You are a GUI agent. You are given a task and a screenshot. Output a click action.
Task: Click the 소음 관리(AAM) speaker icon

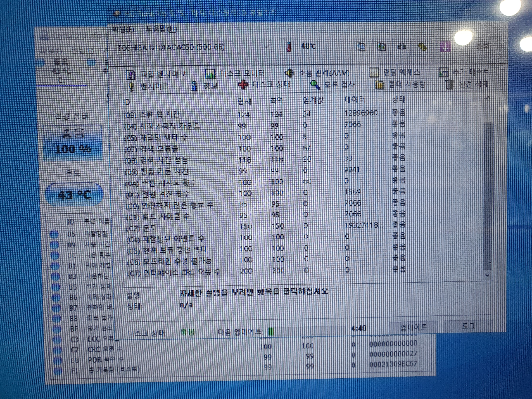289,73
